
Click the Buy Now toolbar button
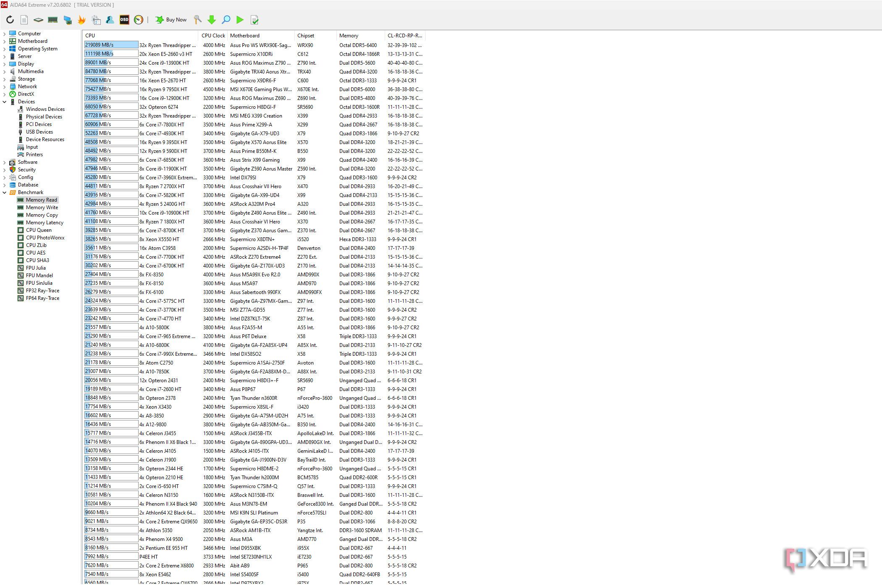pos(171,20)
